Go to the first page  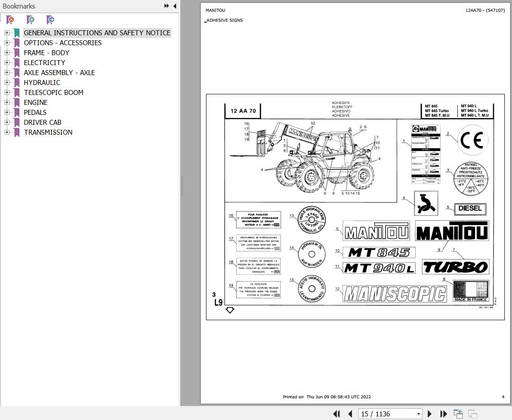(x=336, y=414)
